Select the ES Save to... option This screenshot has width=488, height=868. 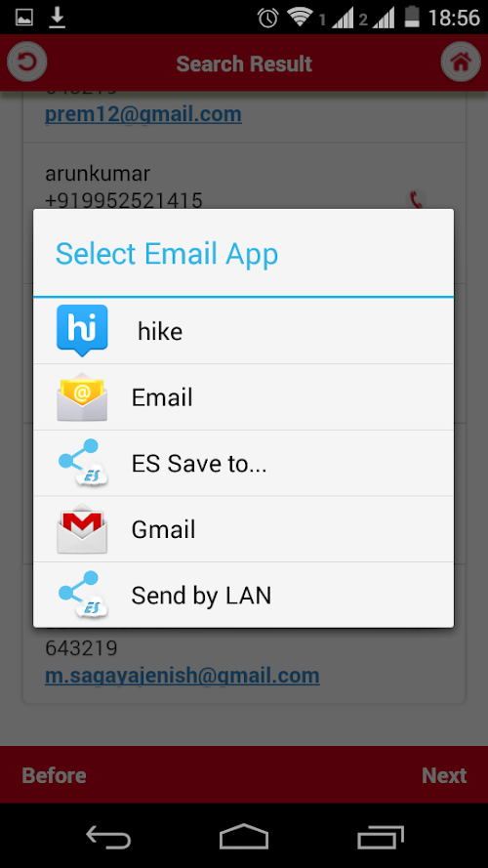(x=243, y=464)
